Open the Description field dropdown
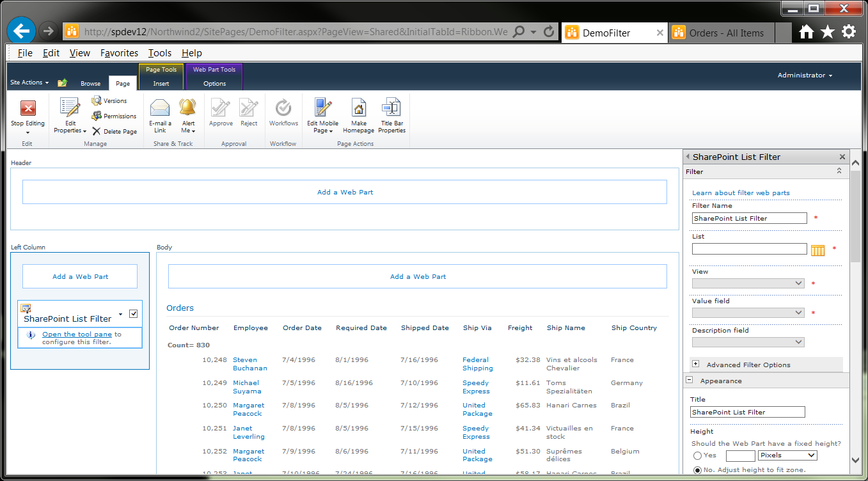The width and height of the screenshot is (868, 481). tap(748, 342)
